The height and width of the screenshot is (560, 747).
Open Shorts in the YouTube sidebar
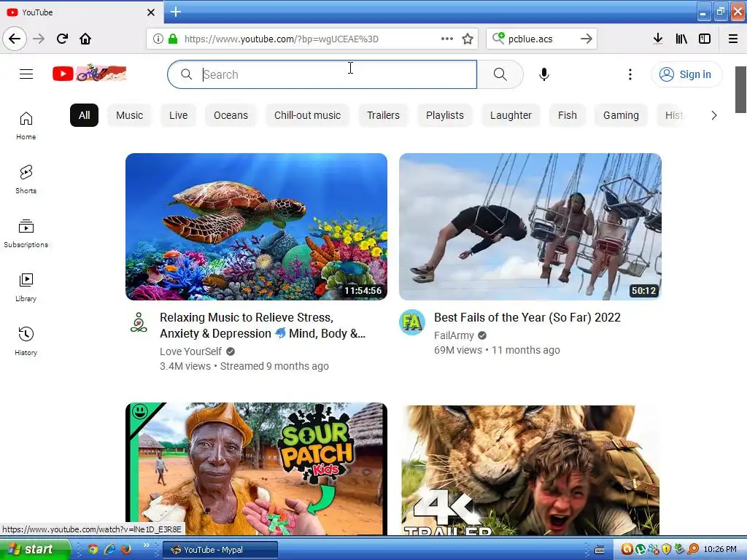pos(26,179)
